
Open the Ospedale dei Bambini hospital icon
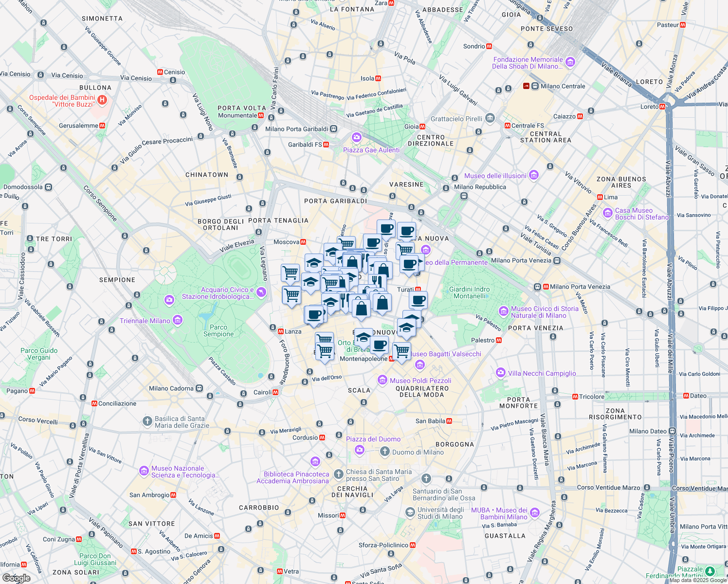(x=102, y=100)
